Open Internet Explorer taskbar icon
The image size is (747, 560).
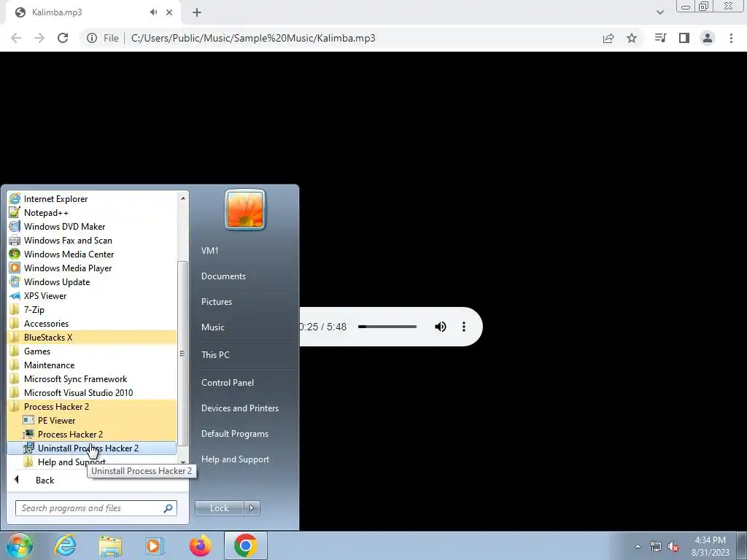65,545
